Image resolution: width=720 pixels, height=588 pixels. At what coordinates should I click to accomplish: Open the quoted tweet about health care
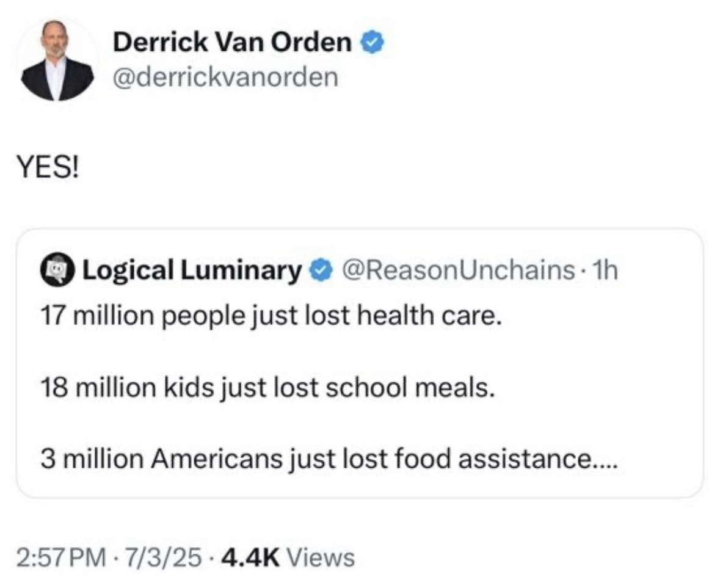[x=360, y=363]
